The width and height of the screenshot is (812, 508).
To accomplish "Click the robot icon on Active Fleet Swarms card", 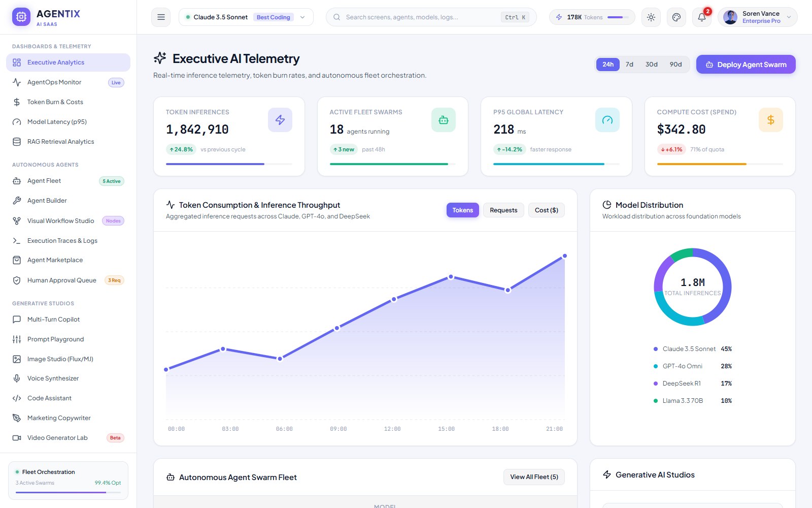I will 444,120.
